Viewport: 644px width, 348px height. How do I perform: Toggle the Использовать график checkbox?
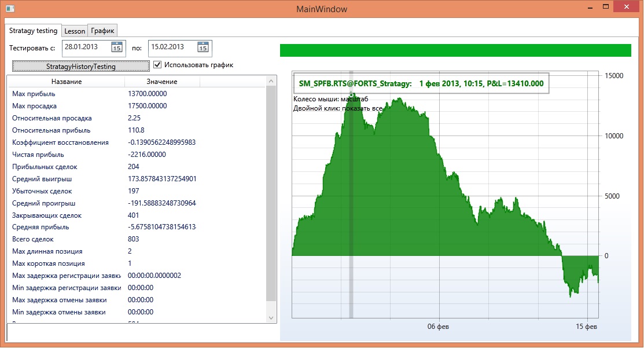click(157, 64)
